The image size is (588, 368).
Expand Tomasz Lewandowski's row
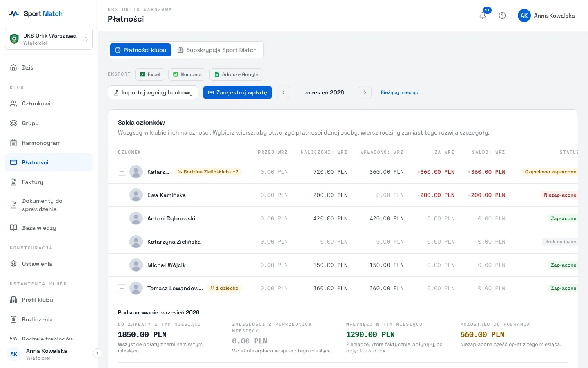(122, 288)
